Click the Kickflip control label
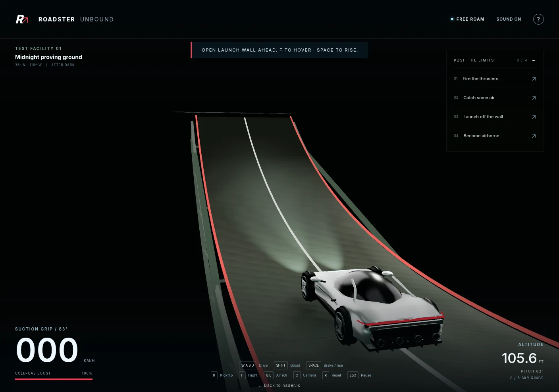Screen dimensions: 559x392 226,375
